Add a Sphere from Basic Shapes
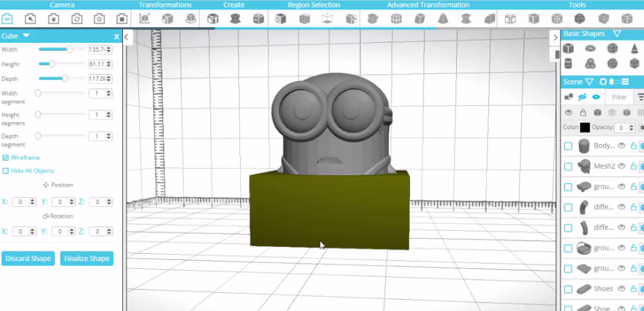 [x=612, y=48]
